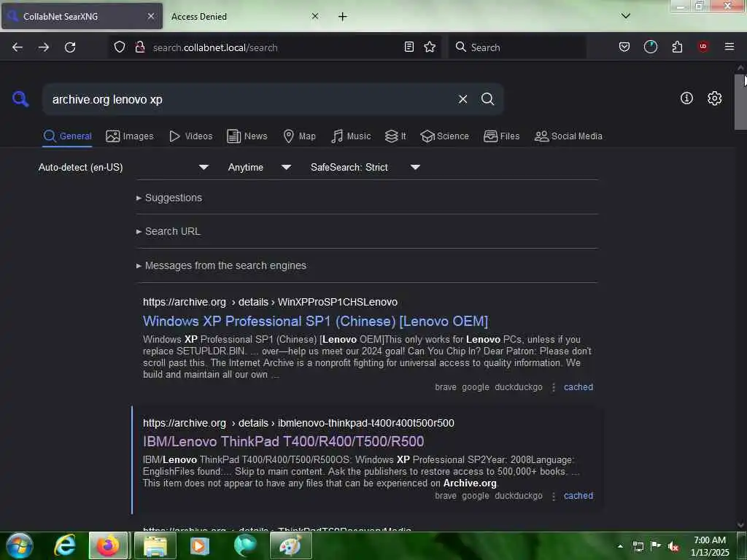Launch Internet Explorer from the taskbar

64,545
